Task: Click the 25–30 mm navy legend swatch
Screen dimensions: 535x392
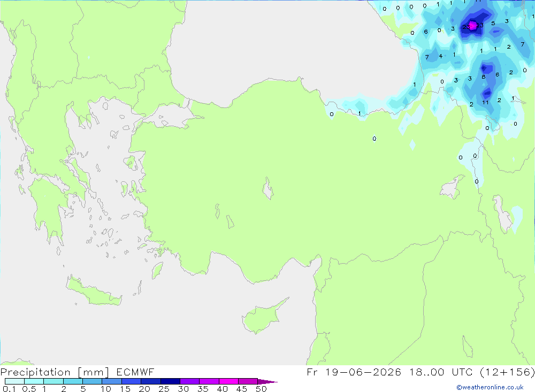Action: (x=170, y=381)
